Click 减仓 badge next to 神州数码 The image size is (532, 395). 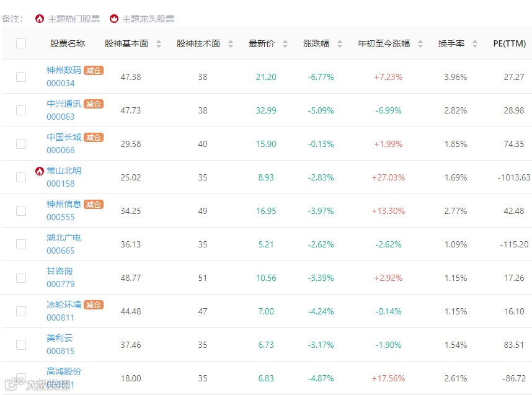93,70
